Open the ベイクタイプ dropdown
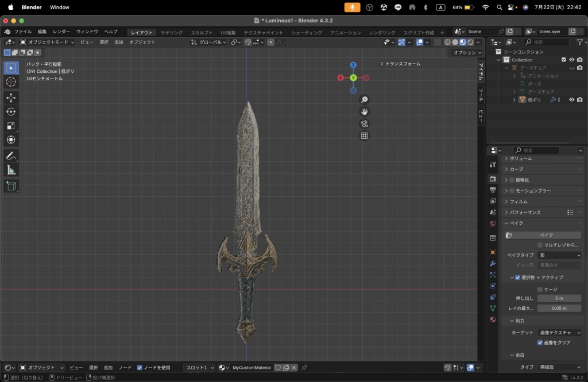Viewport: 588px width, 382px height. [558, 255]
